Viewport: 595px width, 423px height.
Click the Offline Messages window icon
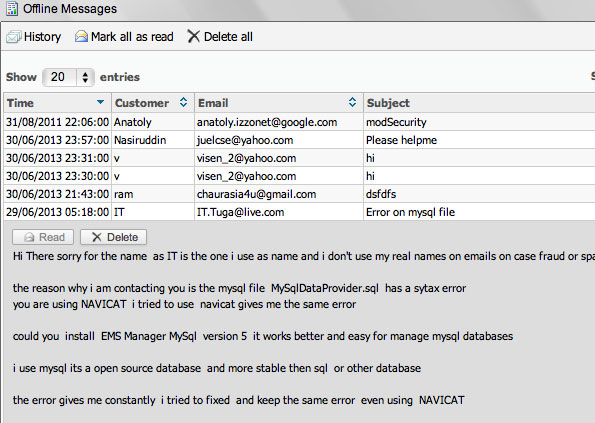[12, 8]
